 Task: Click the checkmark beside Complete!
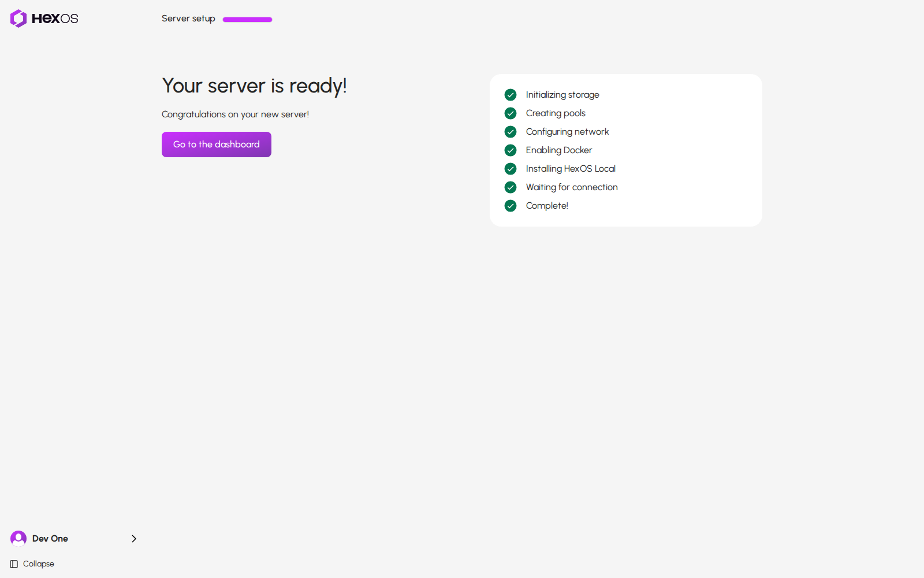point(511,206)
